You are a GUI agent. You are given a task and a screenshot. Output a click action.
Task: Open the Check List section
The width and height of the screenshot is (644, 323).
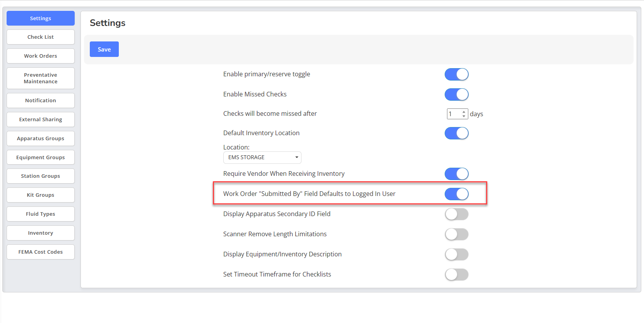(x=41, y=37)
